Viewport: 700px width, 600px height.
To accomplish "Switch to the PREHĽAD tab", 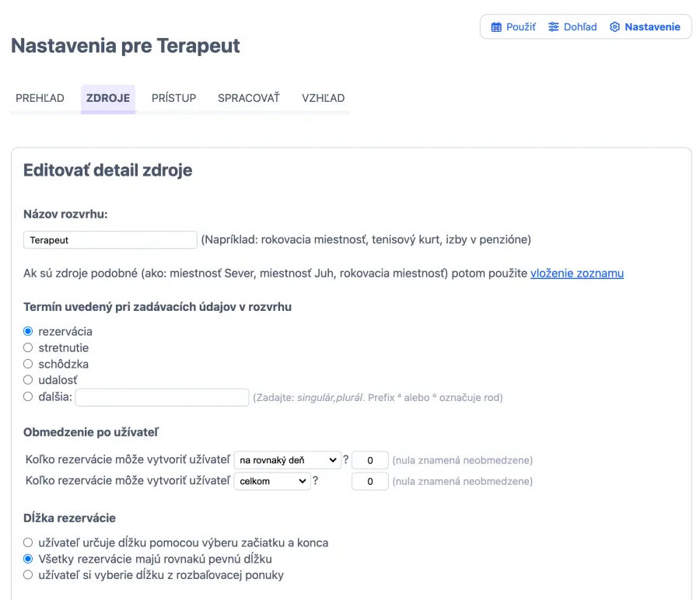I will (40, 98).
